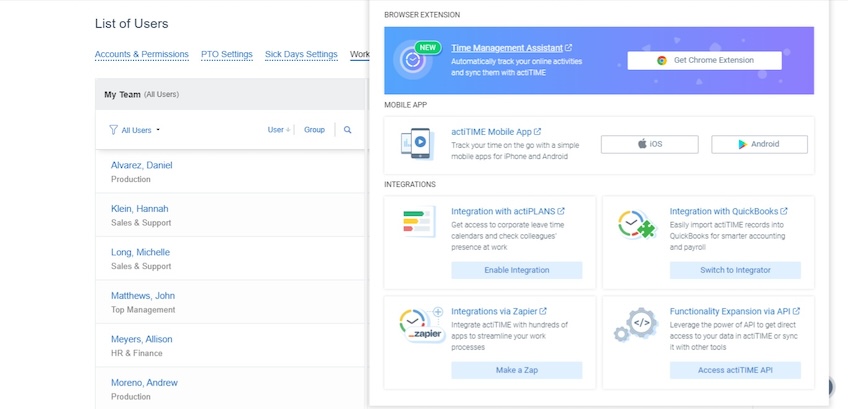The width and height of the screenshot is (848, 409).
Task: Click Access actiTIME API button
Action: (x=735, y=370)
